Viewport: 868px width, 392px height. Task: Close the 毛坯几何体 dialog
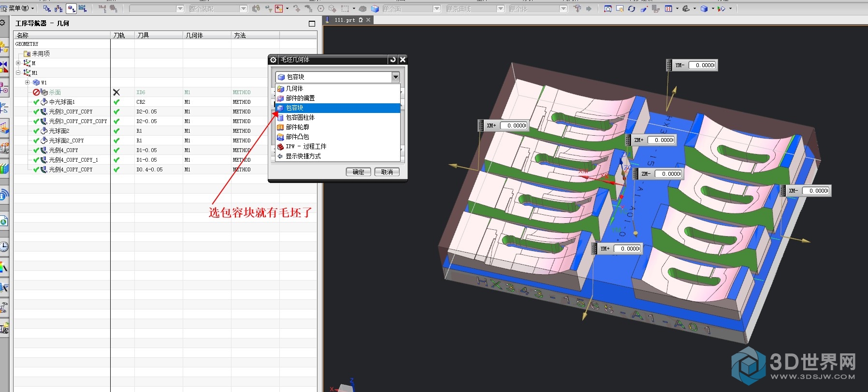(403, 59)
